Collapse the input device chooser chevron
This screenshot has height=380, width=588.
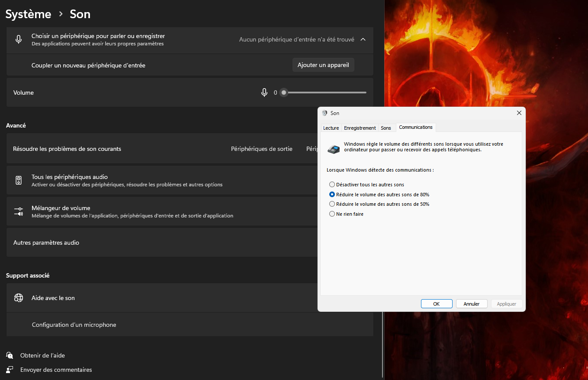(363, 39)
